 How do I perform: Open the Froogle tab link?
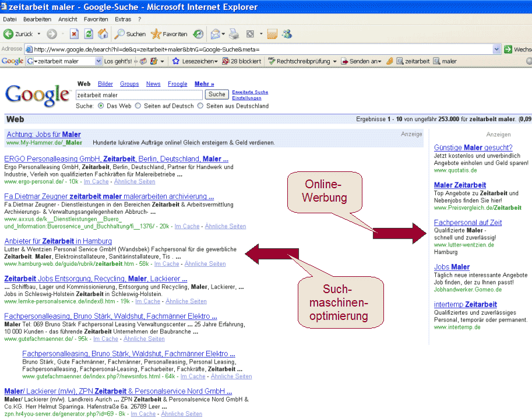(178, 84)
